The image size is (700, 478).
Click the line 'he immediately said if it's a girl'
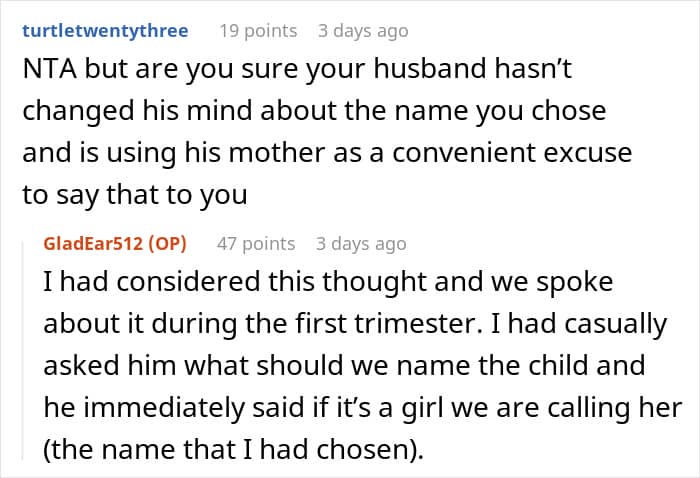click(x=363, y=408)
